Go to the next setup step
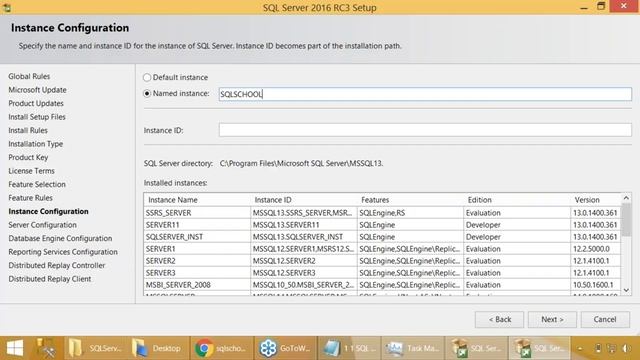Image resolution: width=640 pixels, height=360 pixels. tap(552, 319)
